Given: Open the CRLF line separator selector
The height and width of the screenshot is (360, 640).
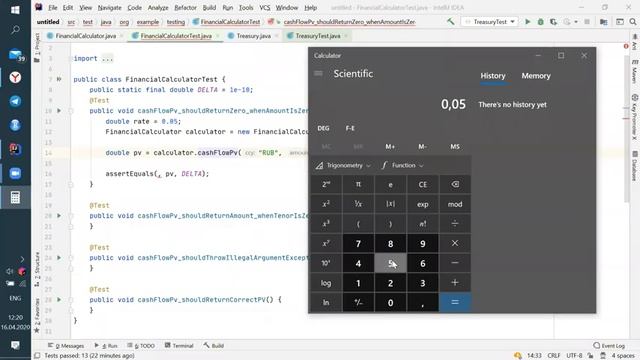Looking at the screenshot, I should (553, 356).
